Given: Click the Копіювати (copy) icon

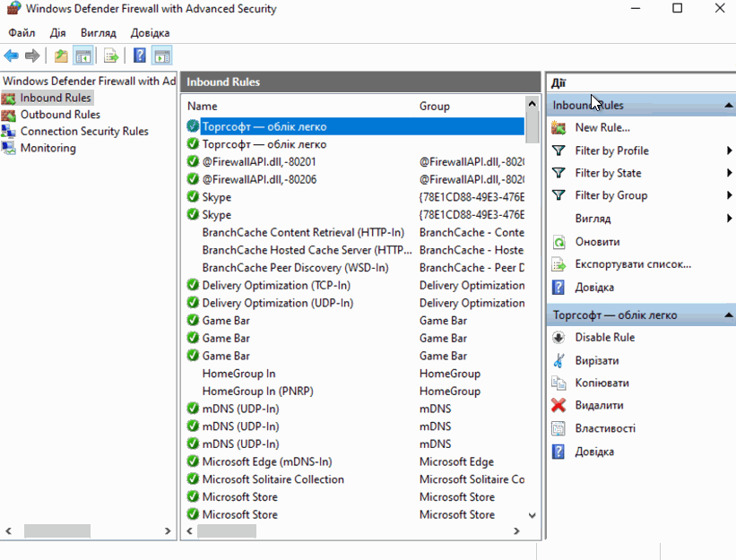Looking at the screenshot, I should tap(560, 383).
